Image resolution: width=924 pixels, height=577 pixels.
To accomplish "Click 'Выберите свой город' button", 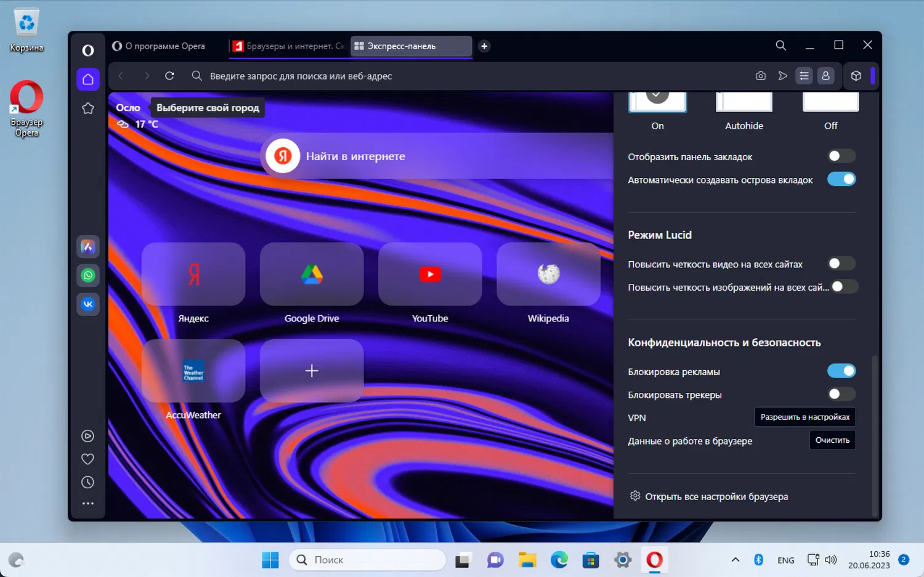I will [x=208, y=108].
